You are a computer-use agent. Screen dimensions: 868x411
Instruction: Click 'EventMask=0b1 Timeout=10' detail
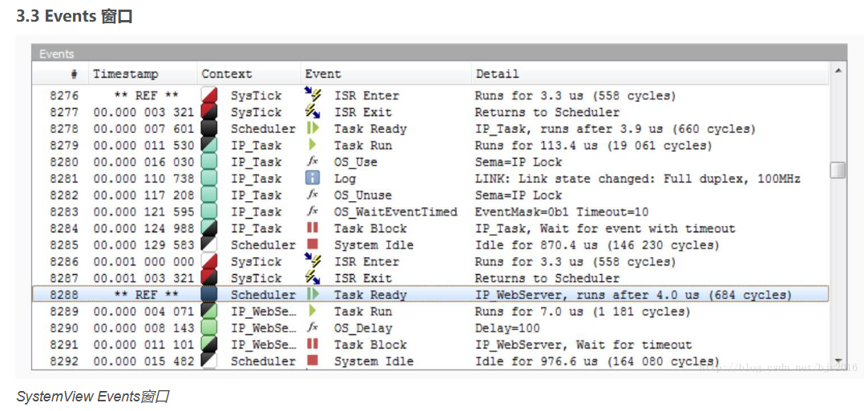pos(561,212)
